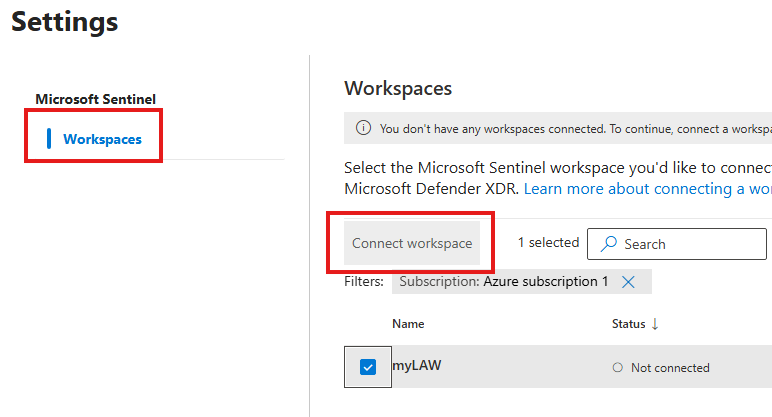Uncheck the myLAW workspace checkbox

(368, 367)
